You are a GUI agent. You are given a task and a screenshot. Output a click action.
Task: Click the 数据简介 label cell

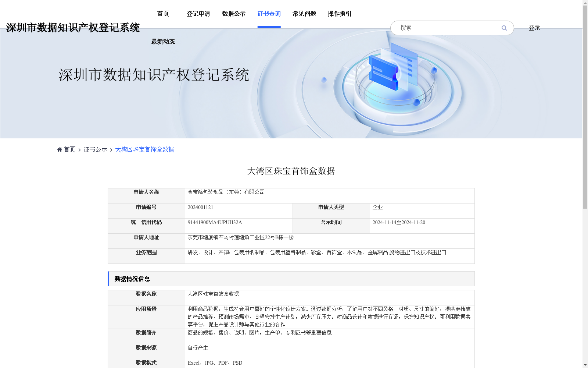pos(146,336)
